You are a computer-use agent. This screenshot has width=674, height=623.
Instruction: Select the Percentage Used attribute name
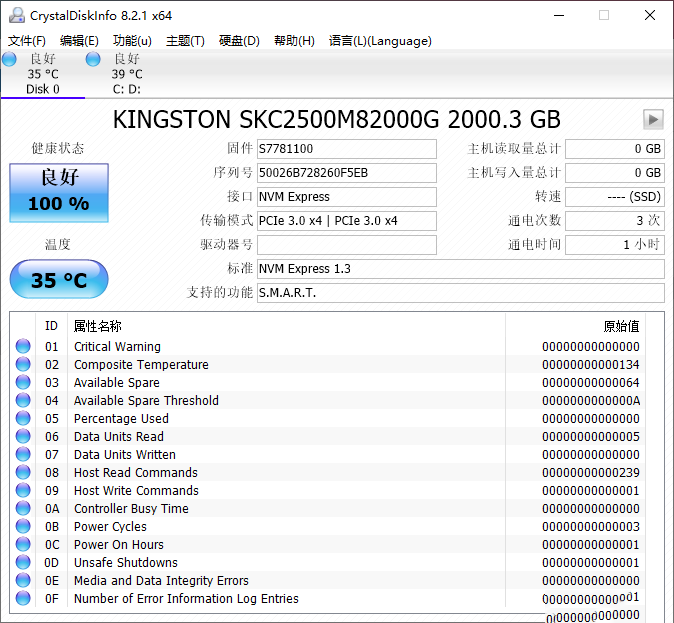121,419
